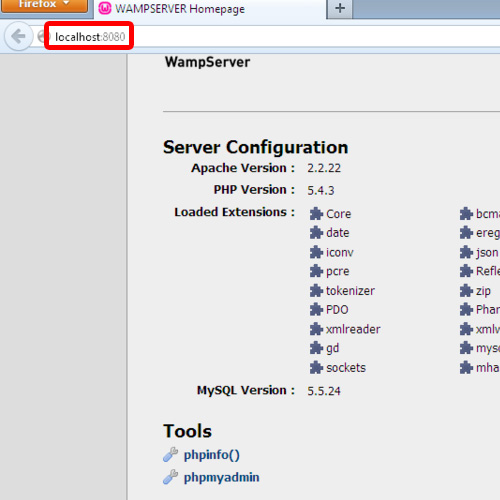This screenshot has width=500, height=500.
Task: Click the MySQL Version label
Action: point(246,390)
